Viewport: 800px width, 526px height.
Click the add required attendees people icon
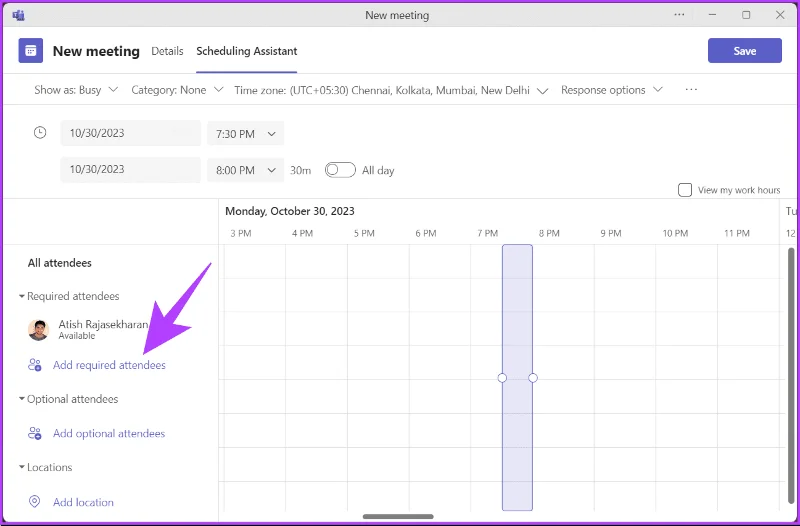pyautogui.click(x=35, y=365)
